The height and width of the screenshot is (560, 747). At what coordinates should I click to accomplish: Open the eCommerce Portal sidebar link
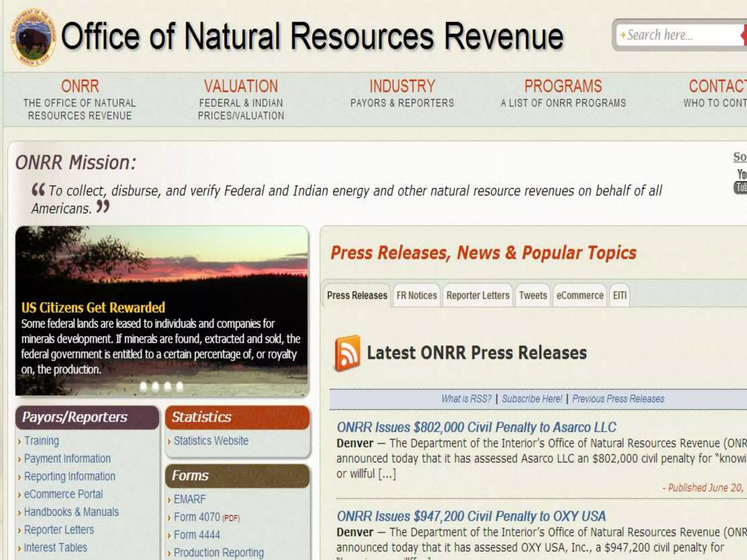(x=63, y=494)
